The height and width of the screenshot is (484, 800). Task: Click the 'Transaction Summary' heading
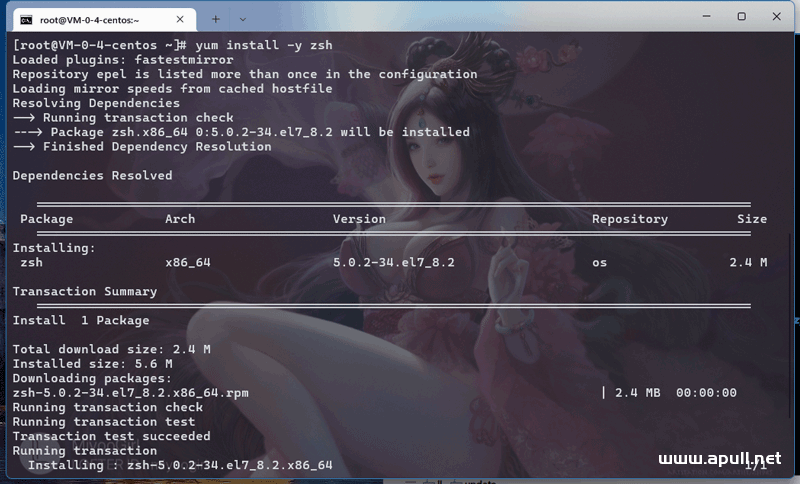click(85, 291)
